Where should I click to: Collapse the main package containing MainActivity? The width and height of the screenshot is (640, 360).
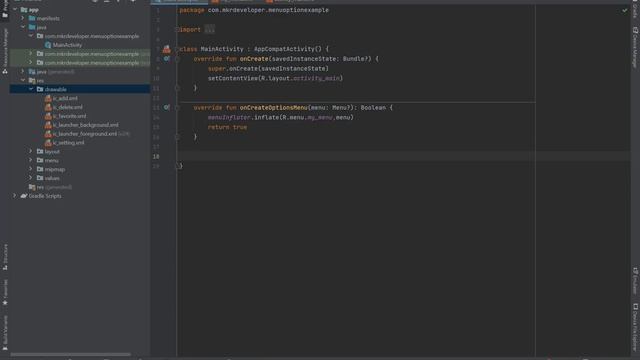pyautogui.click(x=31, y=36)
